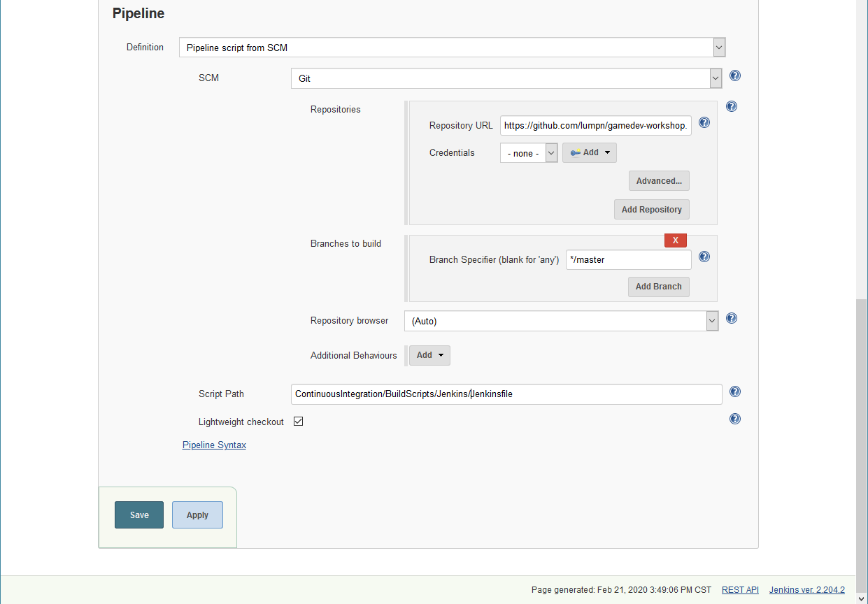Open the Definition dropdown

click(x=452, y=48)
